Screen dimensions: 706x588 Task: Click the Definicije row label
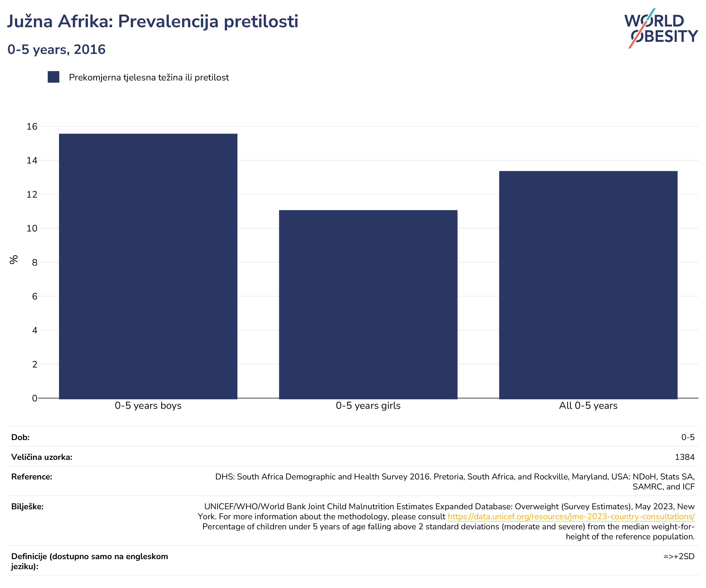[x=90, y=562]
